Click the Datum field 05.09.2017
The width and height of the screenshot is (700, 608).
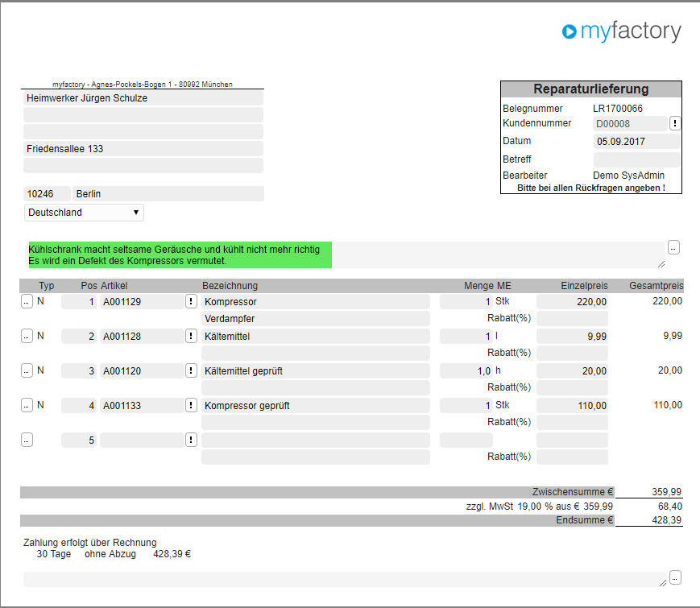point(637,142)
